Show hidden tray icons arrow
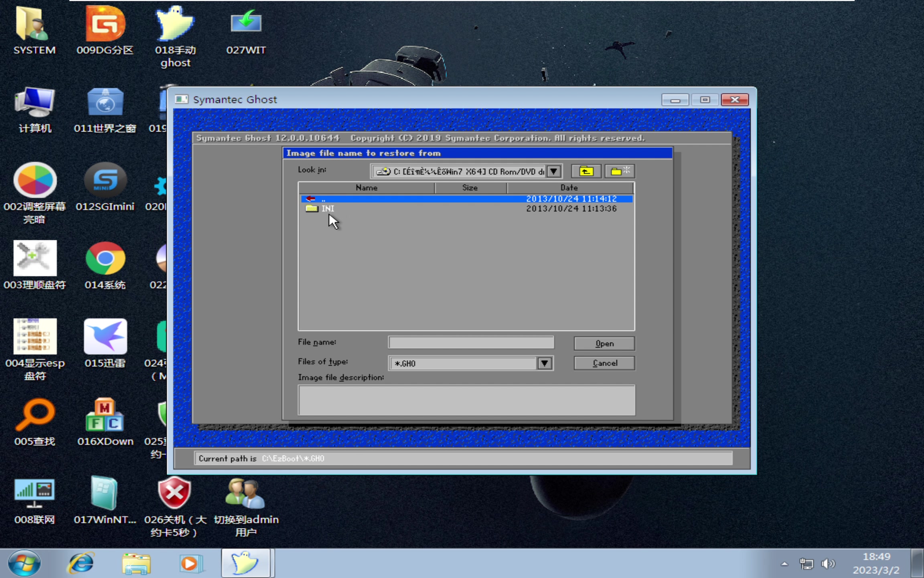This screenshot has height=578, width=924. click(x=784, y=564)
